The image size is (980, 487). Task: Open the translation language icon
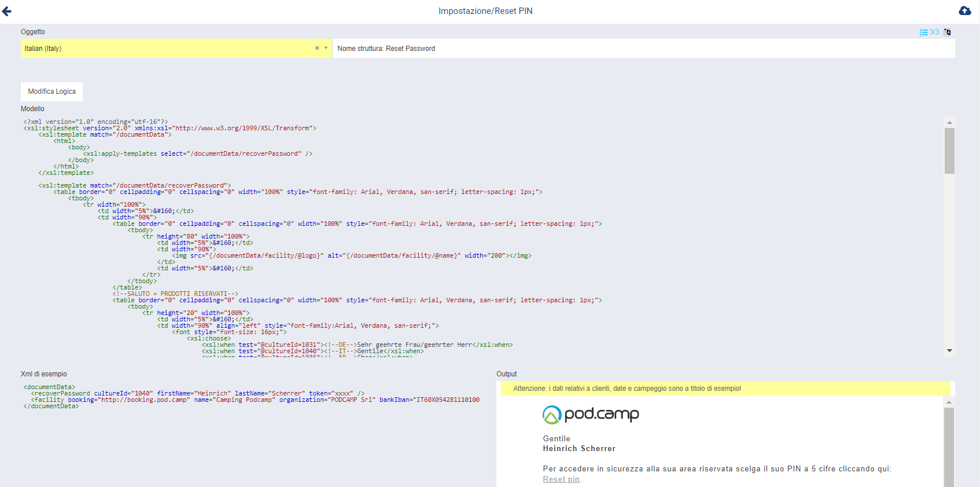[x=947, y=32]
